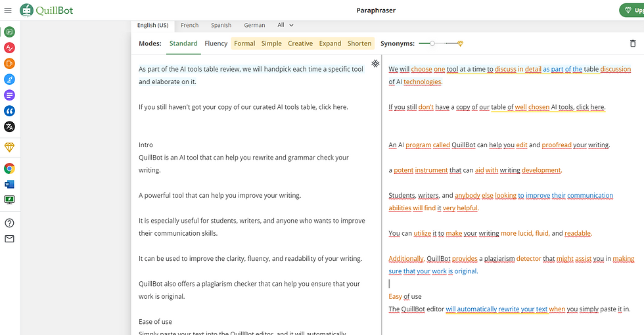Viewport: 644px width, 335px height.
Task: Choose the Creative premium mode
Action: (x=300, y=43)
